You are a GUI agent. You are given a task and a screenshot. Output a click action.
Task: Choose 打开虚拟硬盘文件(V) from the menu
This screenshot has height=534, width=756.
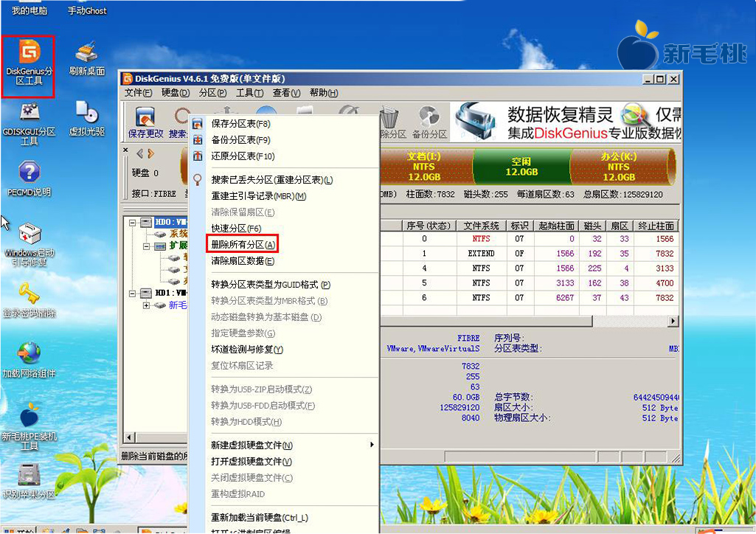point(285,462)
